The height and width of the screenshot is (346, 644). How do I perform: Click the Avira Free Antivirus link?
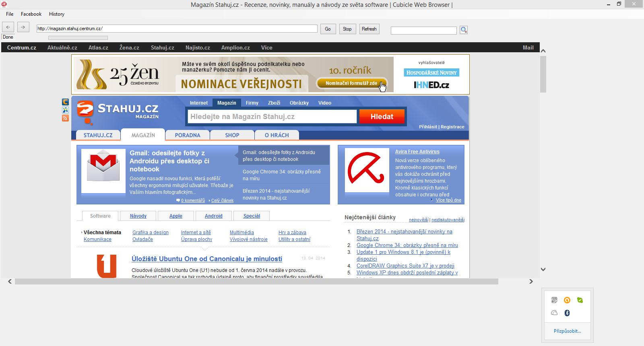(417, 152)
